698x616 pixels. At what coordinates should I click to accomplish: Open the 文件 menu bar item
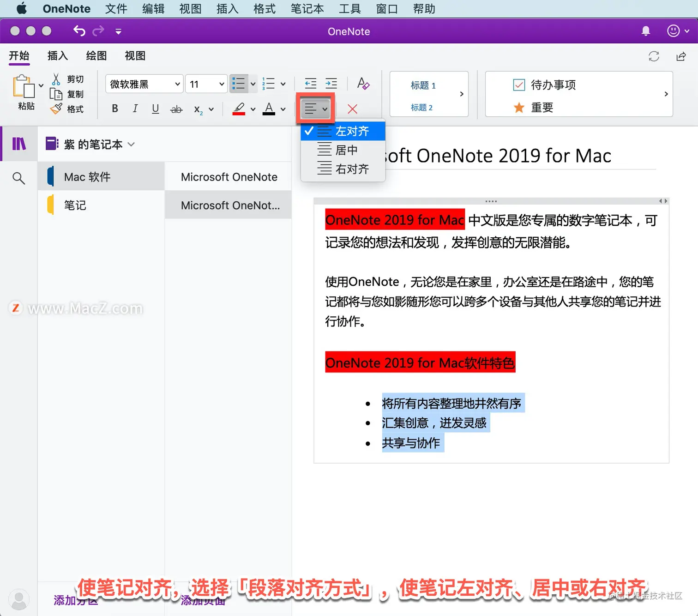(x=116, y=8)
